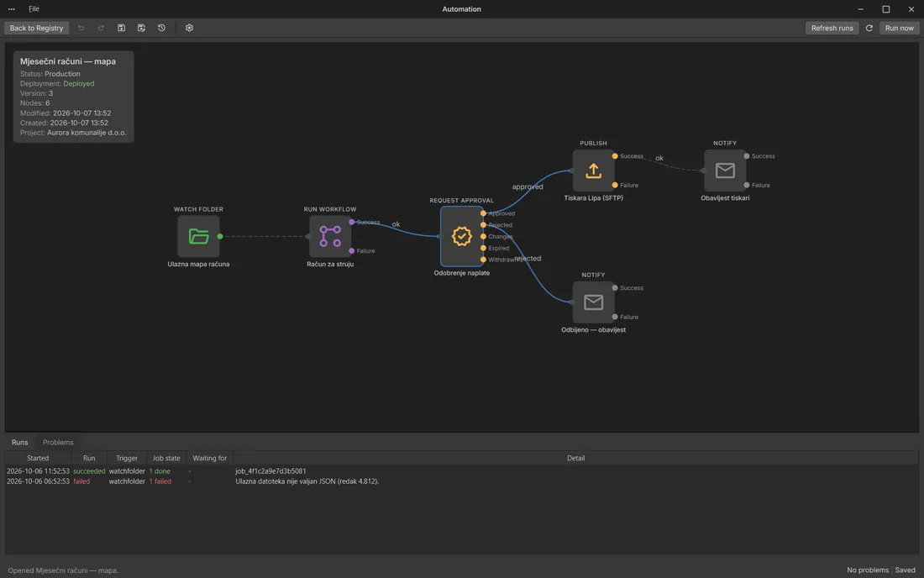Click the Run now button
This screenshot has height=578, width=924.
(900, 28)
